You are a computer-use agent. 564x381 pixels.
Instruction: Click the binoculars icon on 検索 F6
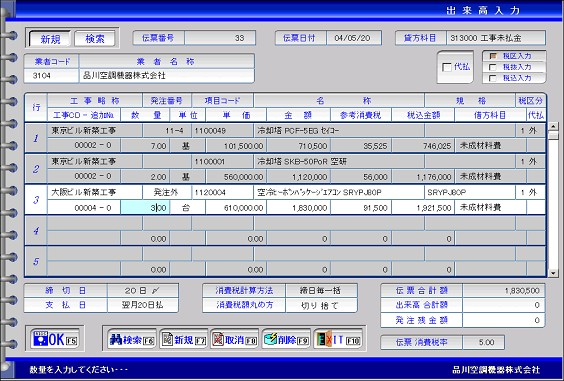pyautogui.click(x=116, y=339)
